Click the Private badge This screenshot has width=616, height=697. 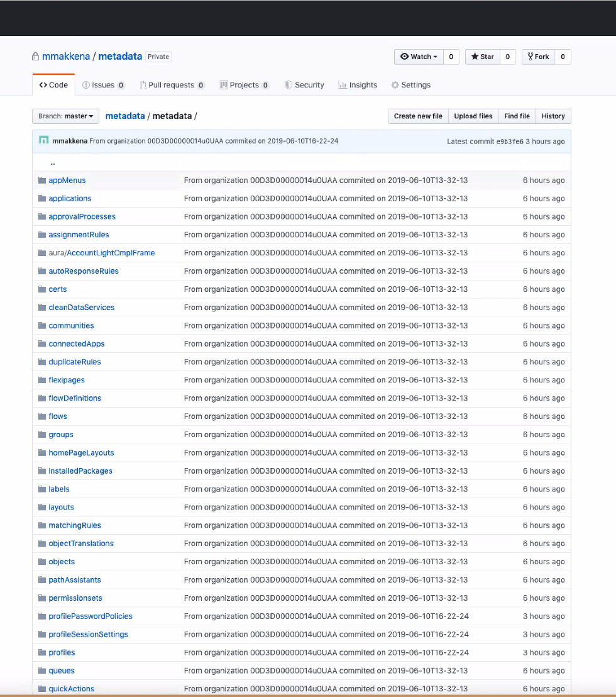[x=158, y=57]
